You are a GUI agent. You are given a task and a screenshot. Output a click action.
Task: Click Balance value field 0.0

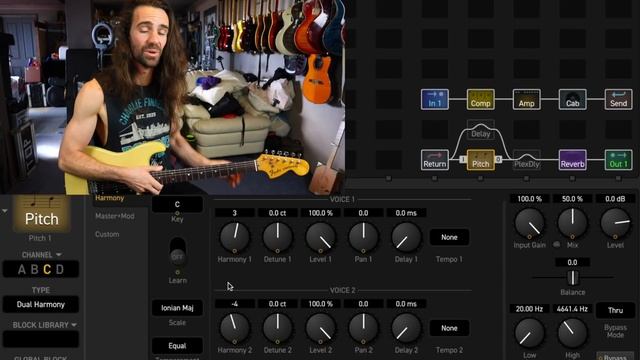572,262
